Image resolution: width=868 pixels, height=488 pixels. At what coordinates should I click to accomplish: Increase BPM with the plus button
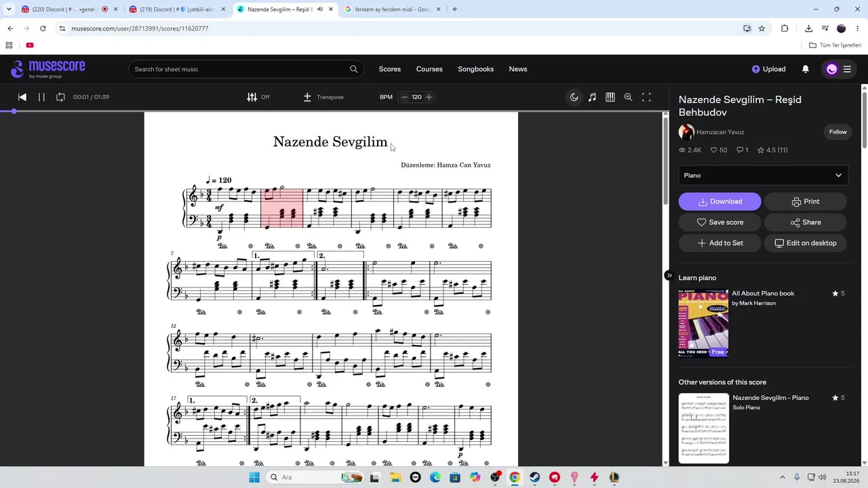[429, 97]
